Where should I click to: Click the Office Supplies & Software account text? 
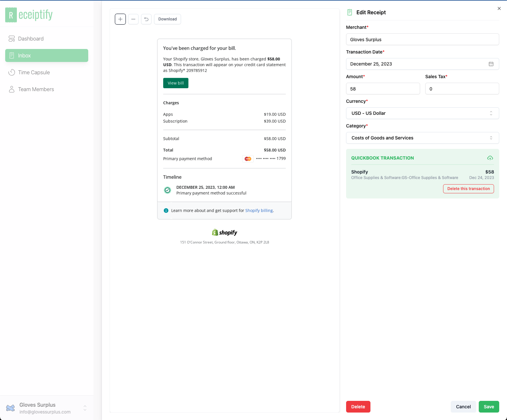tap(404, 178)
